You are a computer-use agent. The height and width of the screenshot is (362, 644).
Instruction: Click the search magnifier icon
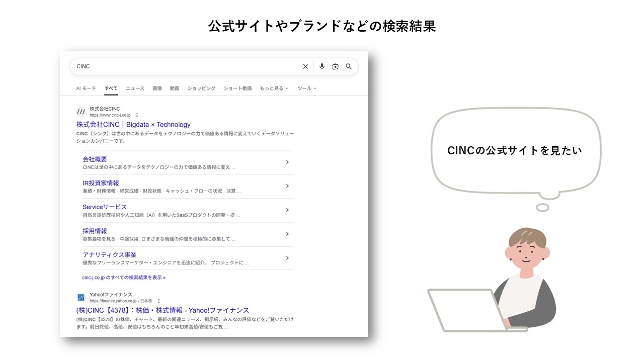click(x=349, y=66)
